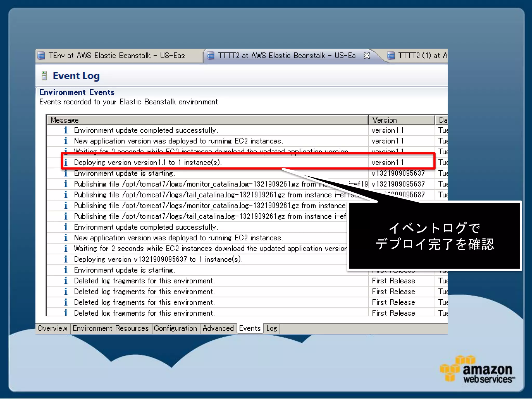Select the Log tab at bottom
The image size is (532, 399).
point(272,328)
